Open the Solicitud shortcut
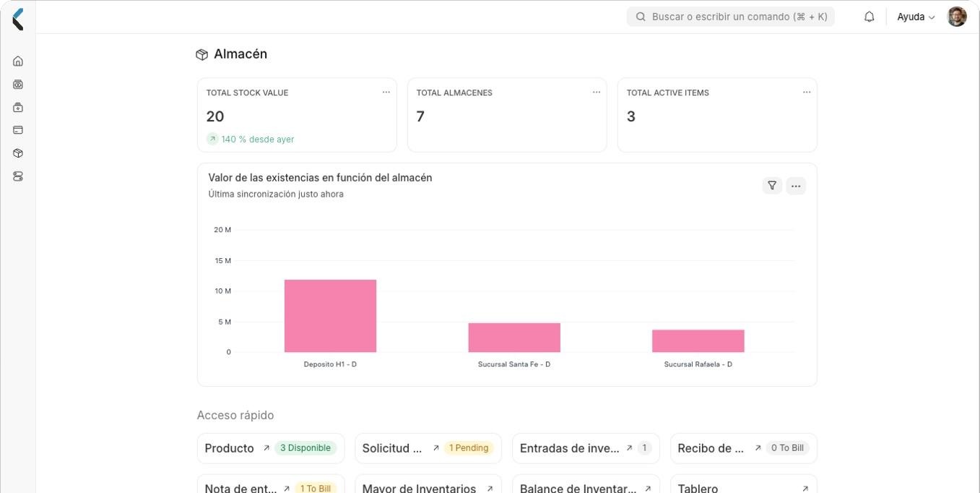Image resolution: width=980 pixels, height=493 pixels. pos(428,448)
